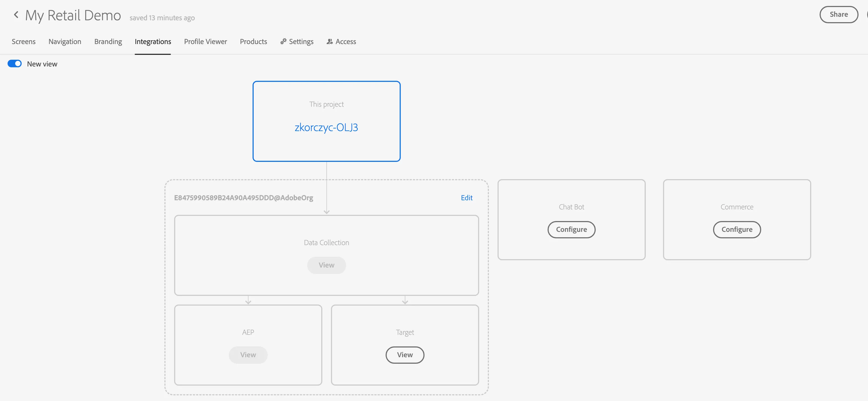868x401 pixels.
Task: Configure the Chat Bot integration
Action: (x=571, y=230)
